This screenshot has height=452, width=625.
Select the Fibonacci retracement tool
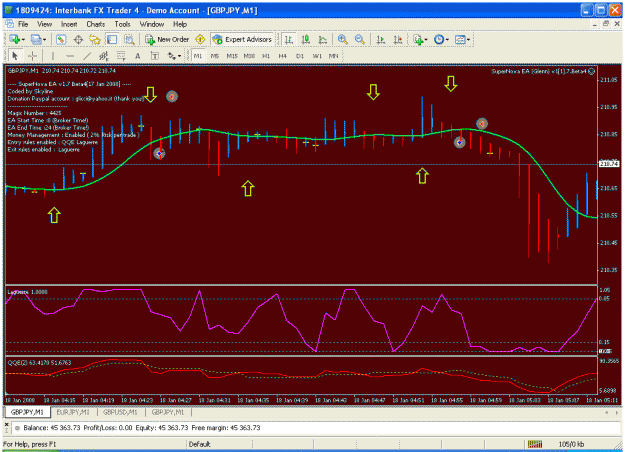tap(120, 56)
